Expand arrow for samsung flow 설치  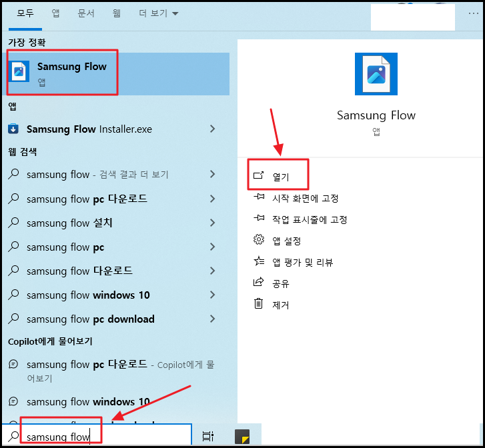[x=213, y=223]
